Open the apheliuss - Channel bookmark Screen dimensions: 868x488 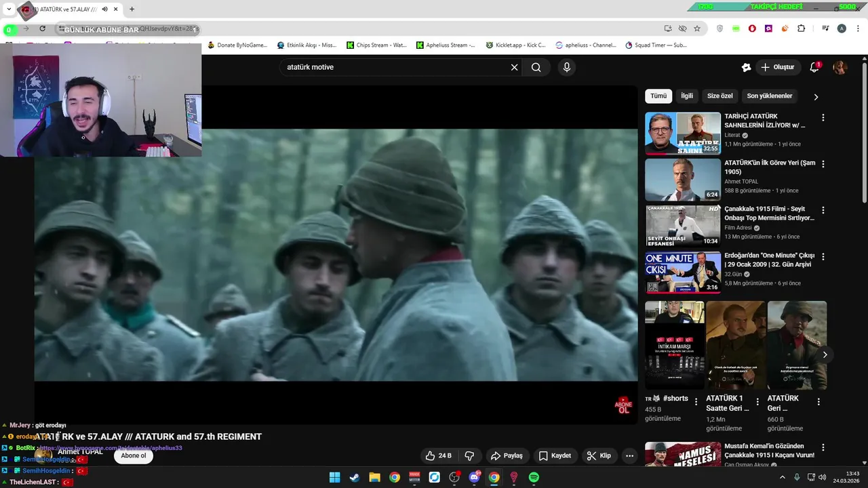tap(586, 45)
